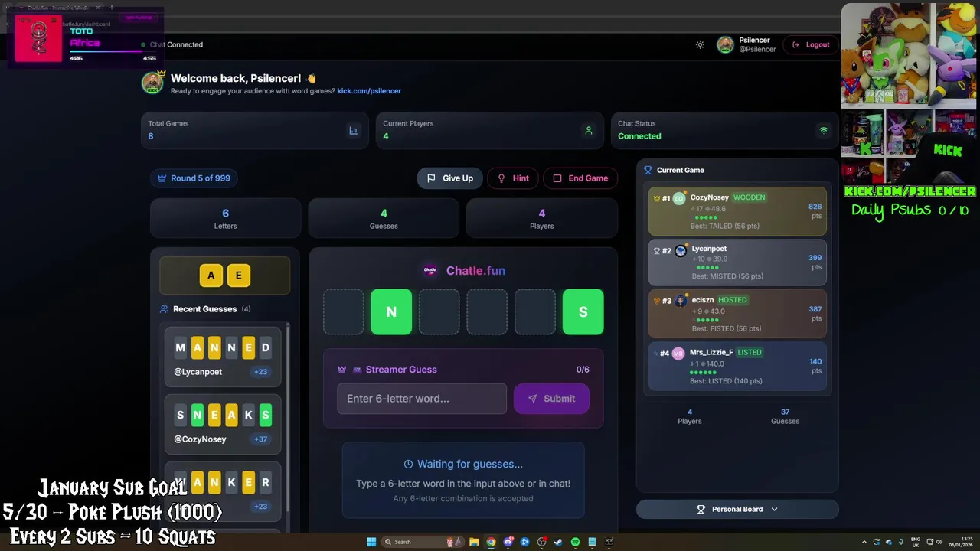This screenshot has height=551, width=980.
Task: Click the Logout button
Action: click(811, 44)
